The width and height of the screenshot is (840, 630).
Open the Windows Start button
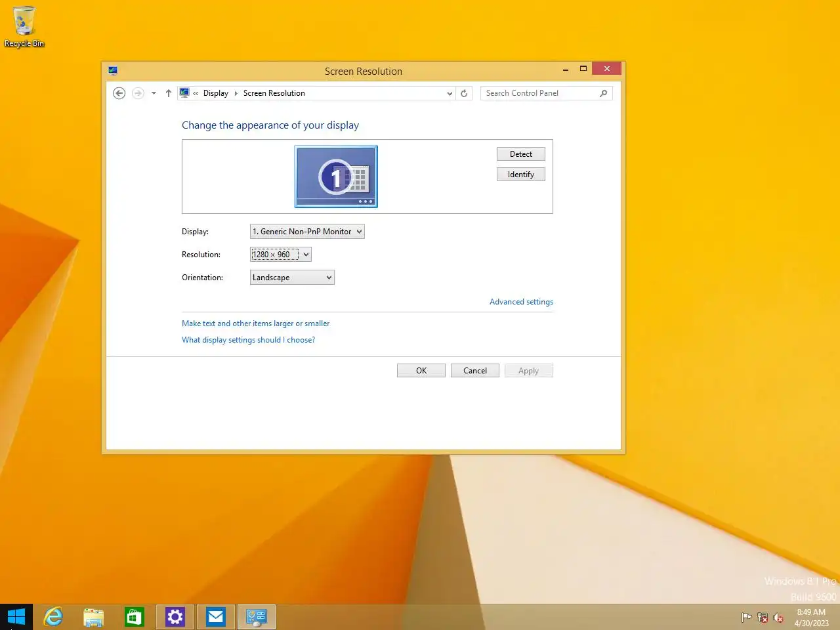(x=16, y=617)
